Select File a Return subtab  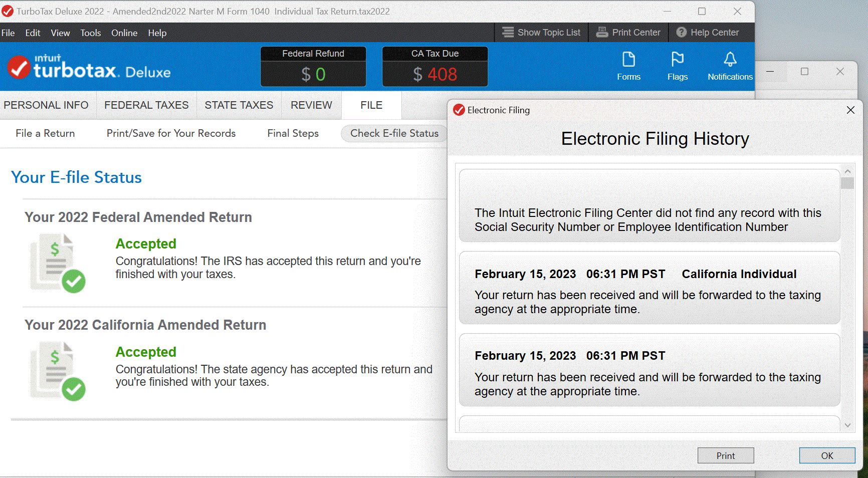coord(45,133)
